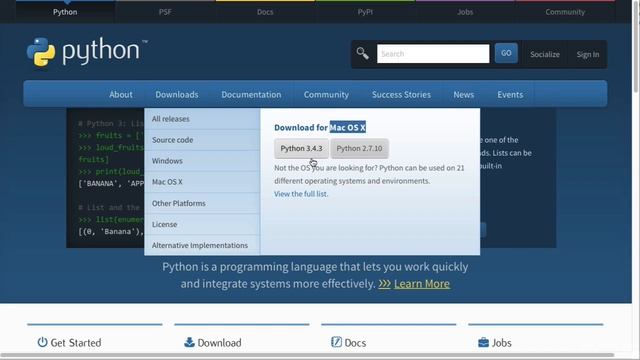640x360 pixels.
Task: Click the horizontal page scrollbar
Action: (307, 356)
